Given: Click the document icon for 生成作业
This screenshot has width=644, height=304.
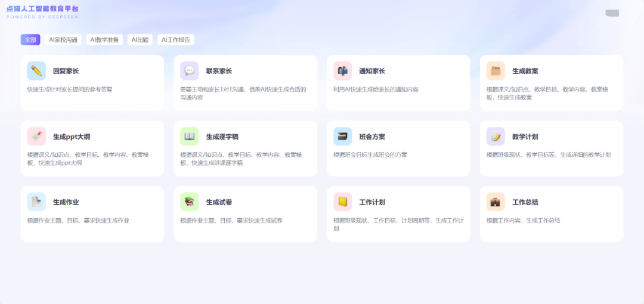Looking at the screenshot, I should click(x=36, y=201).
